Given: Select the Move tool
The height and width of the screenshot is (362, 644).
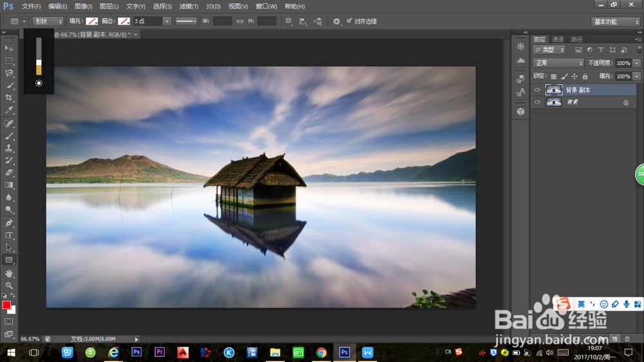Looking at the screenshot, I should tap(9, 48).
